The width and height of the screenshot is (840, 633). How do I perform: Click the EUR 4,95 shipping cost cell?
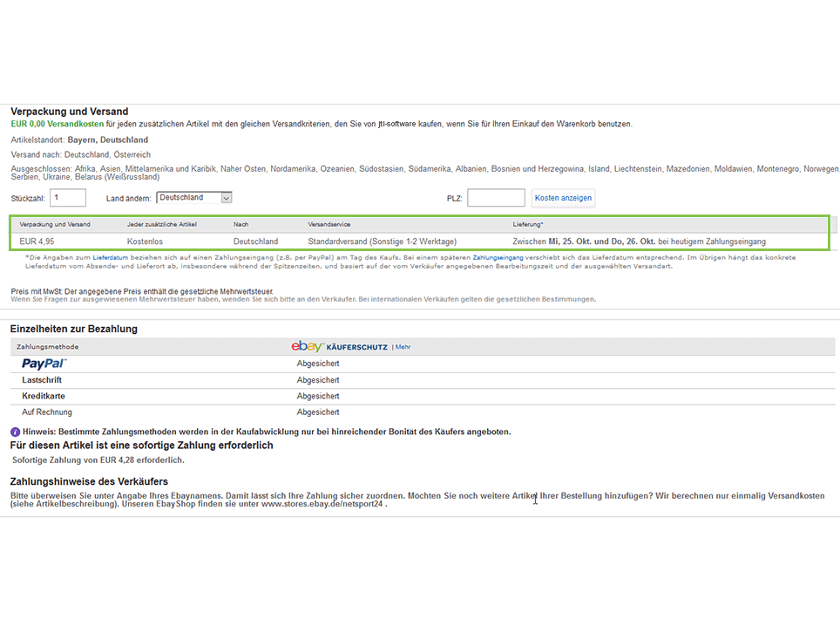click(37, 242)
